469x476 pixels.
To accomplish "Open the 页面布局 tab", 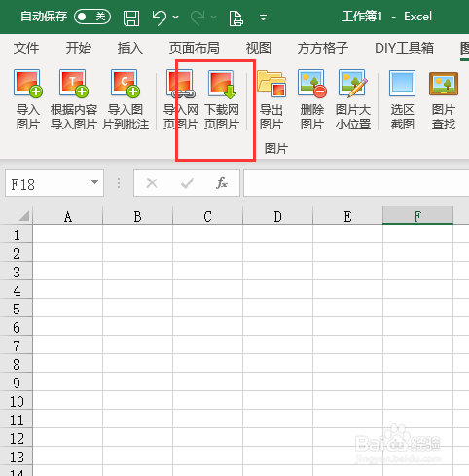I will [x=195, y=48].
